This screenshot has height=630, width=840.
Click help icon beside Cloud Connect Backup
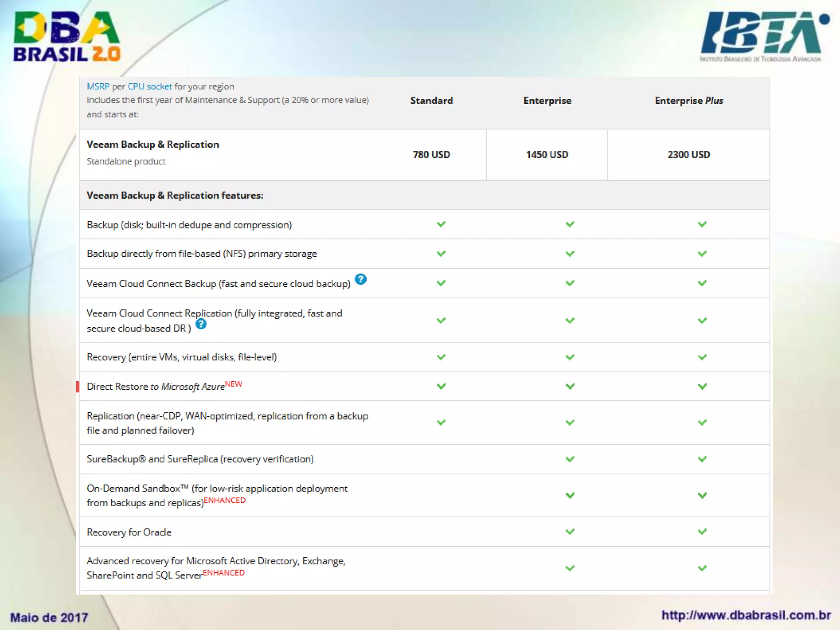361,279
